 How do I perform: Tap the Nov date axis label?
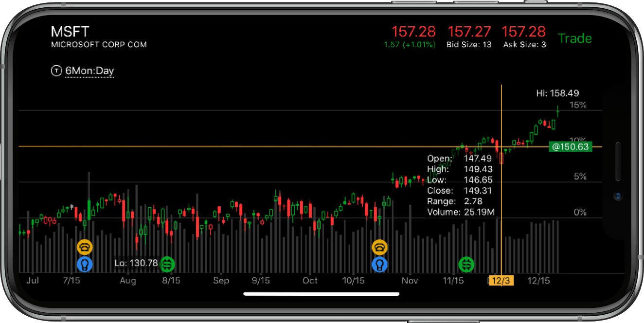click(x=410, y=281)
